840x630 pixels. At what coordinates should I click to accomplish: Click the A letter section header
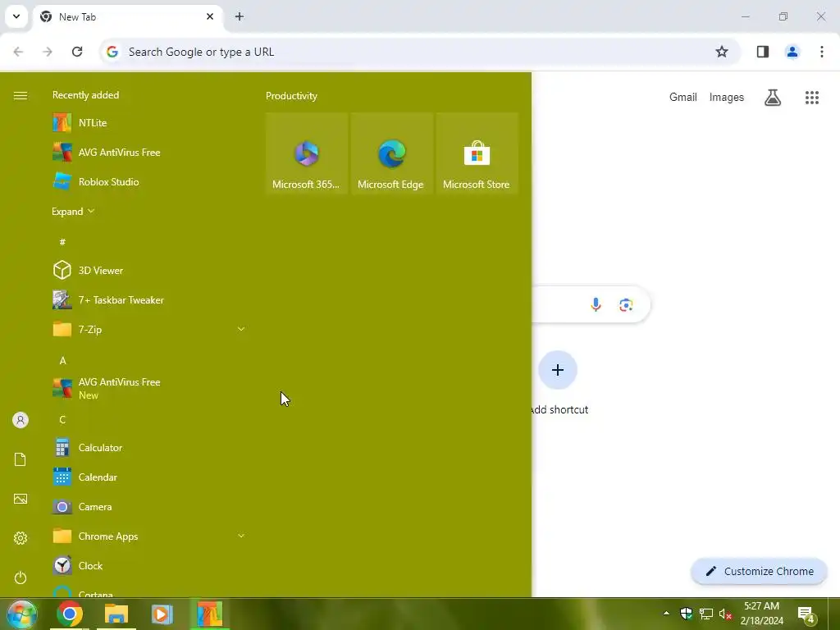point(62,361)
